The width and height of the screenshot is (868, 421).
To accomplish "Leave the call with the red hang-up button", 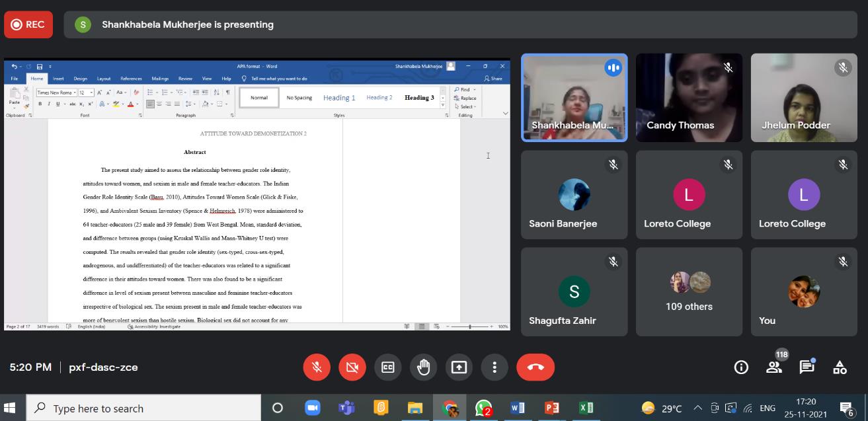I will pyautogui.click(x=535, y=367).
